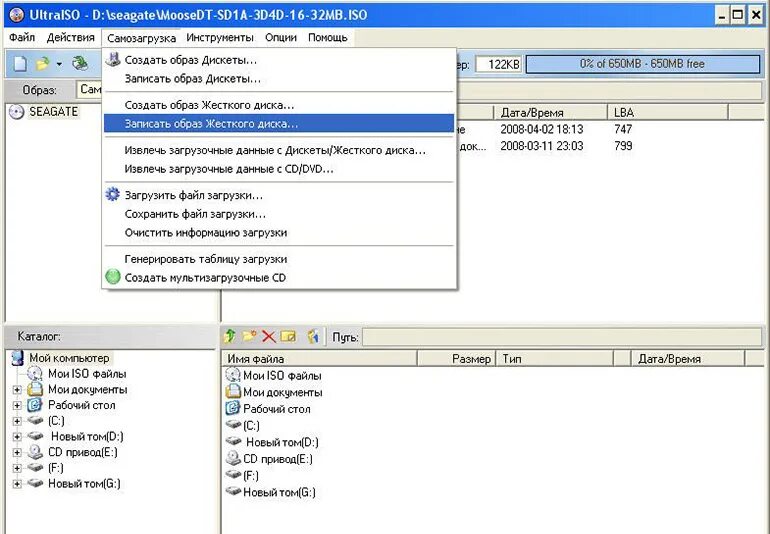Click the Open file folder toolbar icon

[43, 63]
